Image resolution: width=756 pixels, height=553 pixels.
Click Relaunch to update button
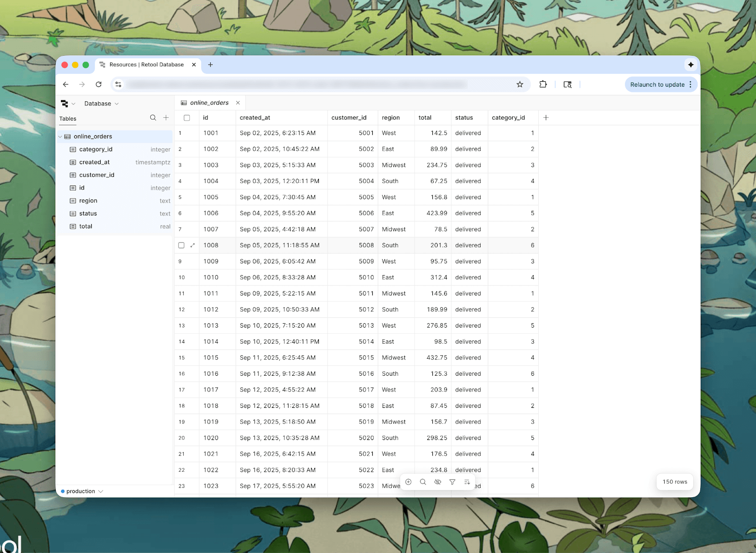pos(657,85)
